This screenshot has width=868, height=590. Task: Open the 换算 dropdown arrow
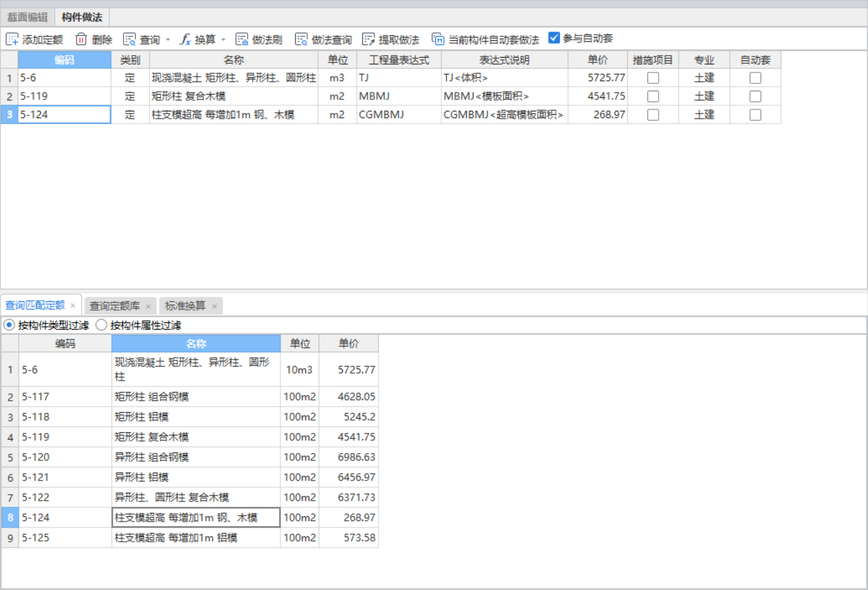pyautogui.click(x=223, y=40)
